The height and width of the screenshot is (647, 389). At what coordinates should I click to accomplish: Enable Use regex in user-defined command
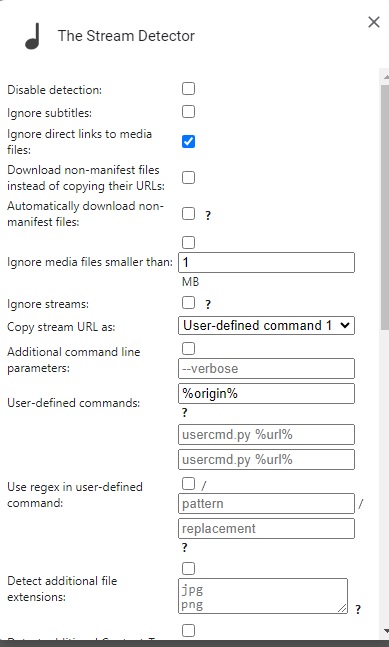point(189,483)
